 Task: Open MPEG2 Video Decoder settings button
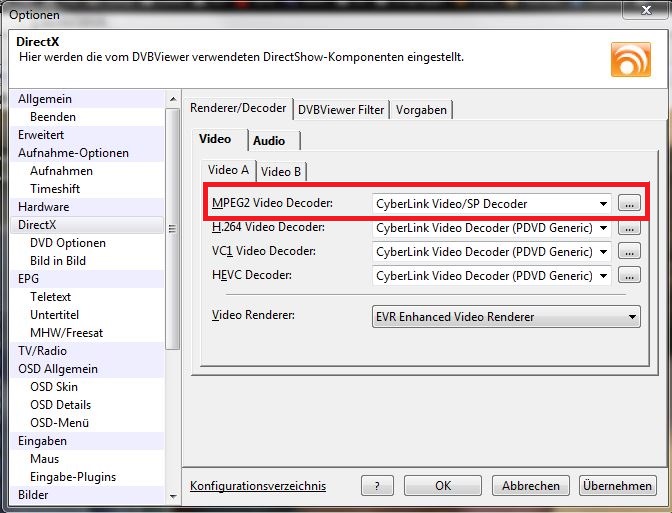(629, 204)
